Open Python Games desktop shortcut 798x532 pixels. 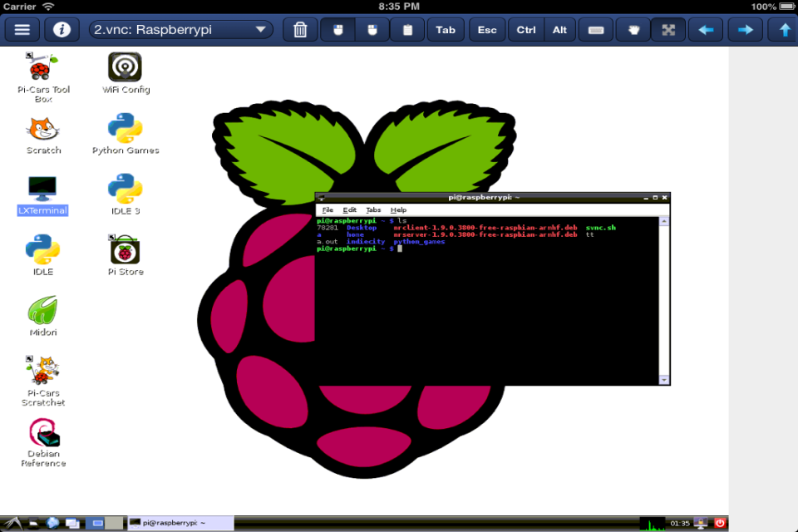pyautogui.click(x=126, y=134)
